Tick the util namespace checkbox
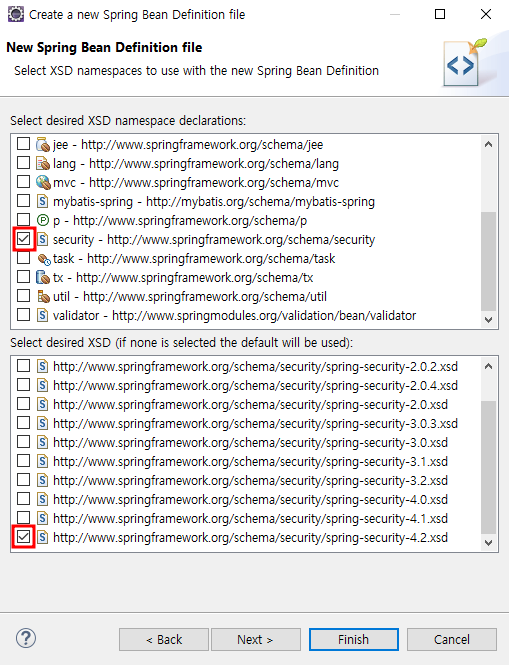Image resolution: width=509 pixels, height=665 pixels. 23,296
